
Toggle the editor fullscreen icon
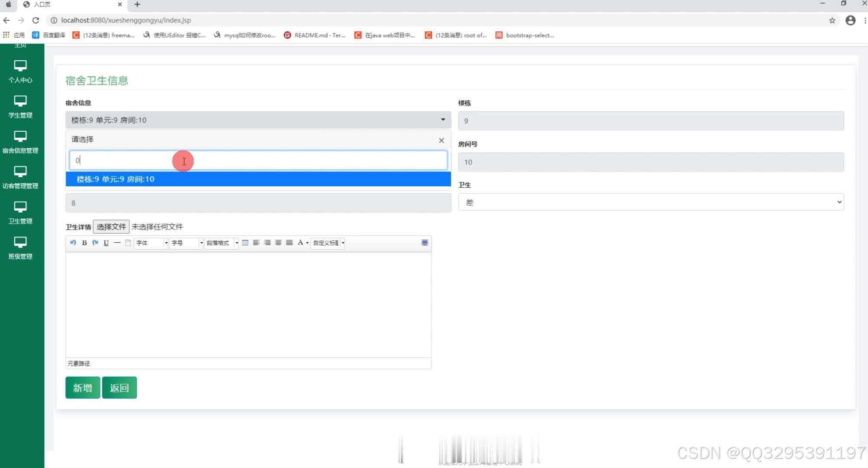click(425, 243)
